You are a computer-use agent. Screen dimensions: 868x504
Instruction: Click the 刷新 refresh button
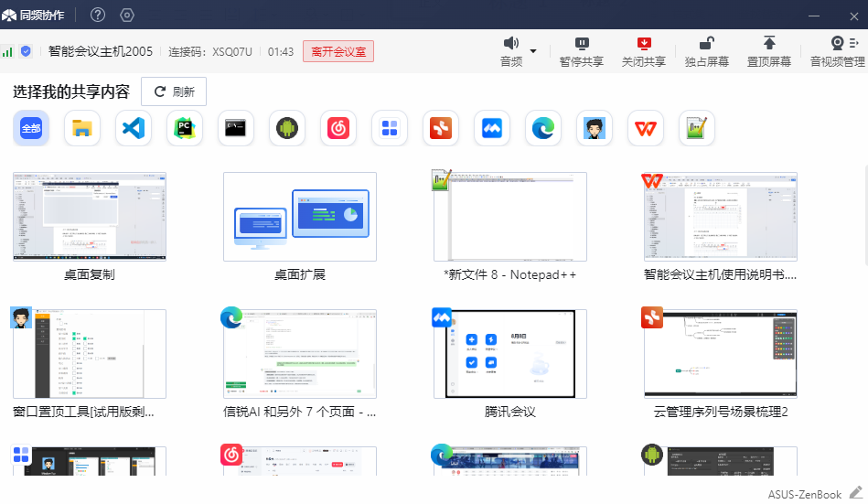point(174,91)
